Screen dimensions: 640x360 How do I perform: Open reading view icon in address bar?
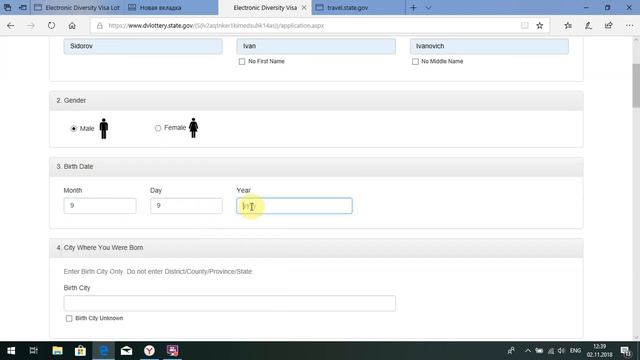tap(524, 26)
